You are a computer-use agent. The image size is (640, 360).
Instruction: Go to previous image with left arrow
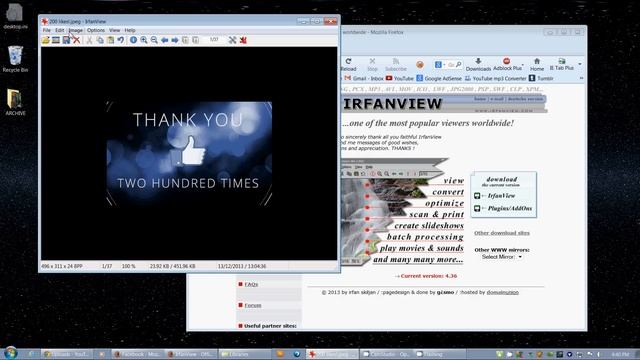(164, 40)
